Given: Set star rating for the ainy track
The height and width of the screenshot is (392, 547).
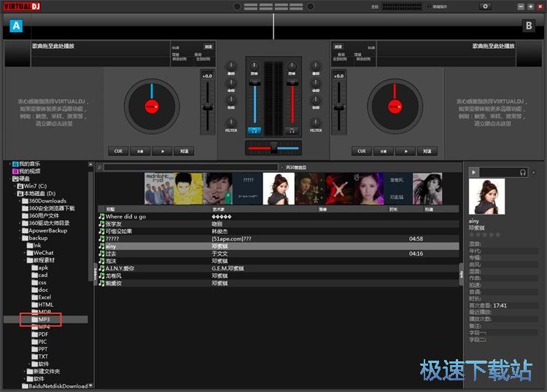Looking at the screenshot, I should (484, 235).
